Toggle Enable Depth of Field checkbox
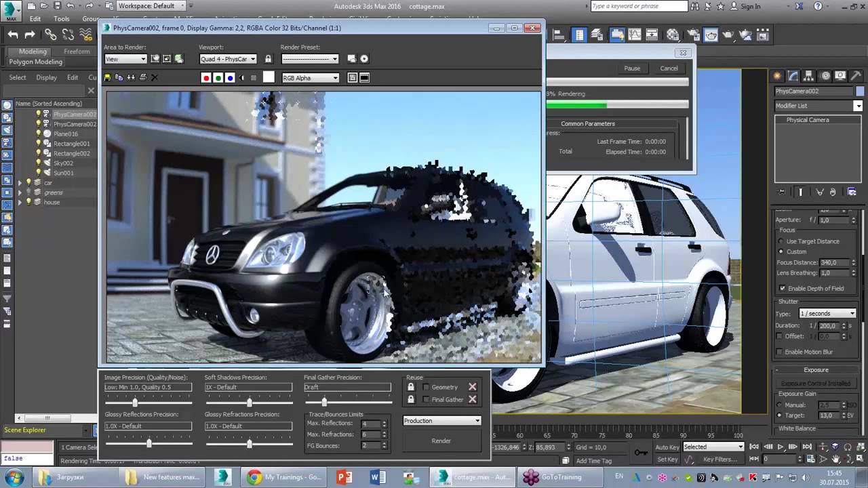Viewport: 868px width, 488px height. 783,289
